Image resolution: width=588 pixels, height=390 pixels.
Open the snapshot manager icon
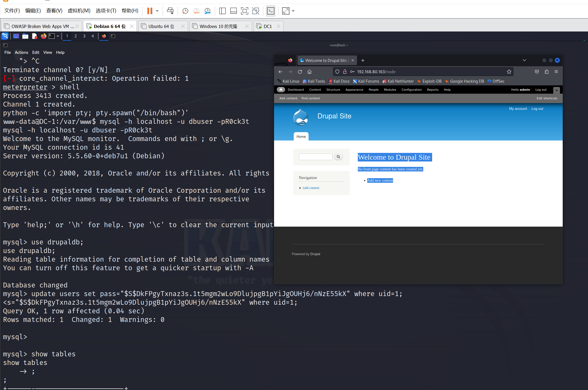coord(208,11)
